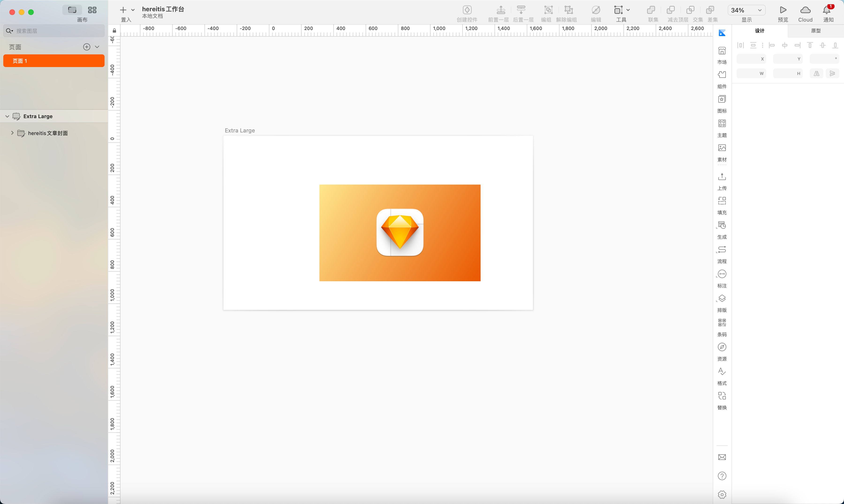Screen dimensions: 844x504
Task: Switch to the 设计 design tab
Action: click(759, 30)
